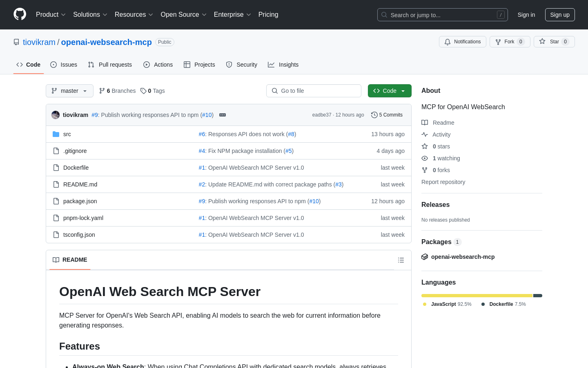Open the master branch selector dropdown
This screenshot has height=368, width=588.
click(x=69, y=91)
